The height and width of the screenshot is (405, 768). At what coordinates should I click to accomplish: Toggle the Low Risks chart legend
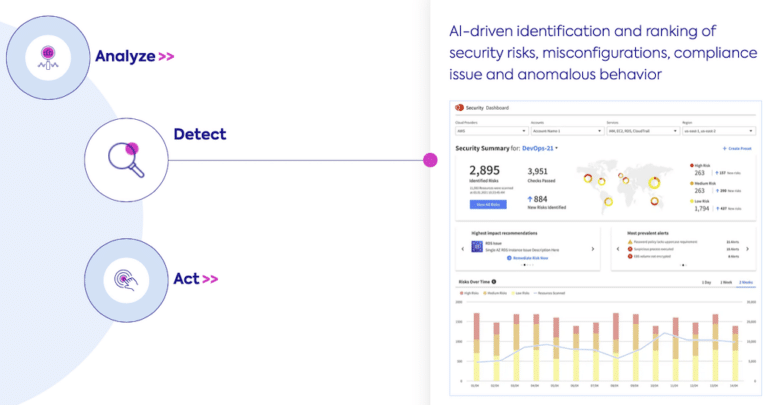520,293
